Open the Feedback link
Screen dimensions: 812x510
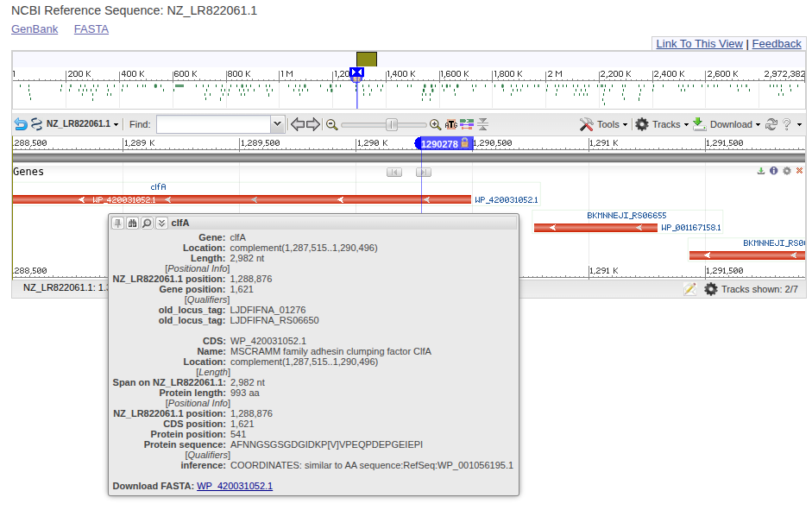point(777,44)
